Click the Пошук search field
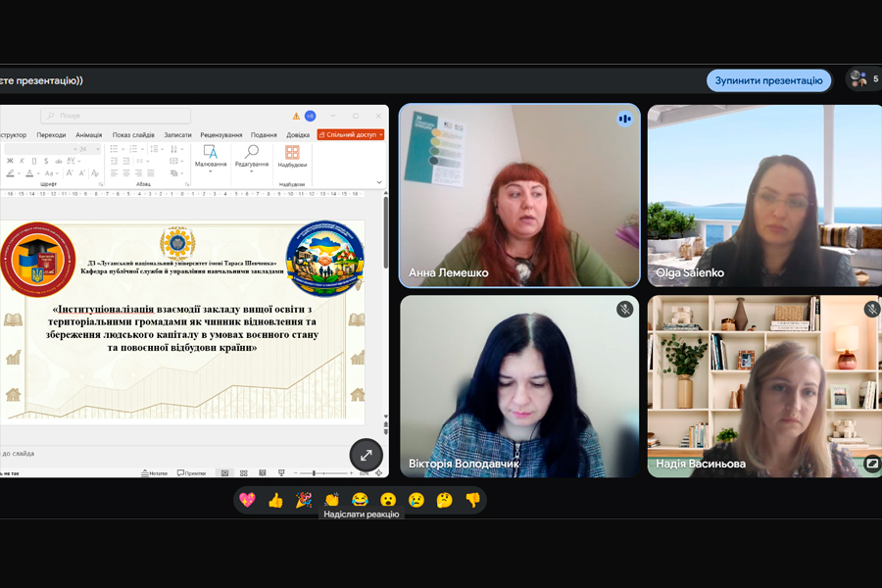882x588 pixels. (x=116, y=116)
